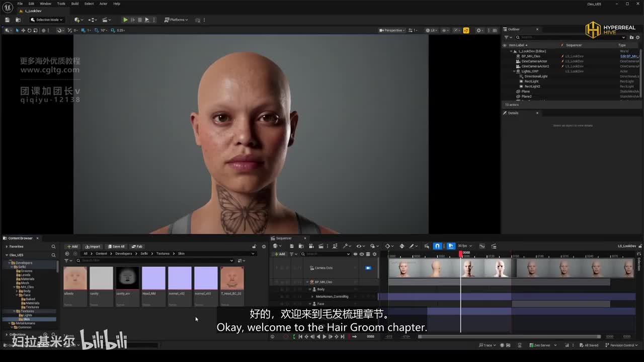The height and width of the screenshot is (362, 644).
Task: Select DirectionalLight in Outliner
Action: click(x=536, y=76)
